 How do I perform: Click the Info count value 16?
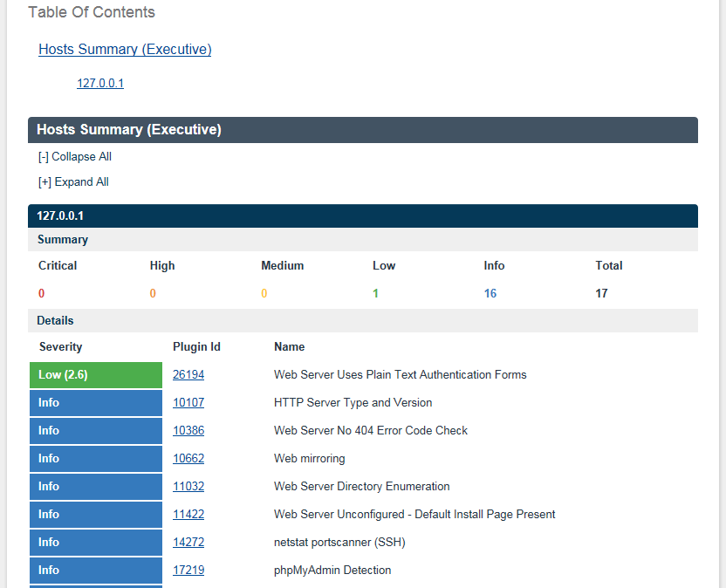490,293
